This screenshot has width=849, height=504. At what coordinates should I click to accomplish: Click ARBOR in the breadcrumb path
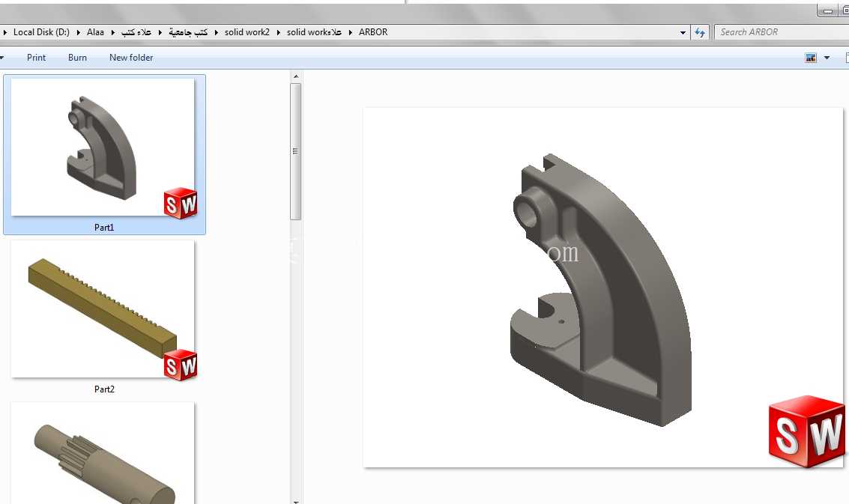click(x=373, y=32)
